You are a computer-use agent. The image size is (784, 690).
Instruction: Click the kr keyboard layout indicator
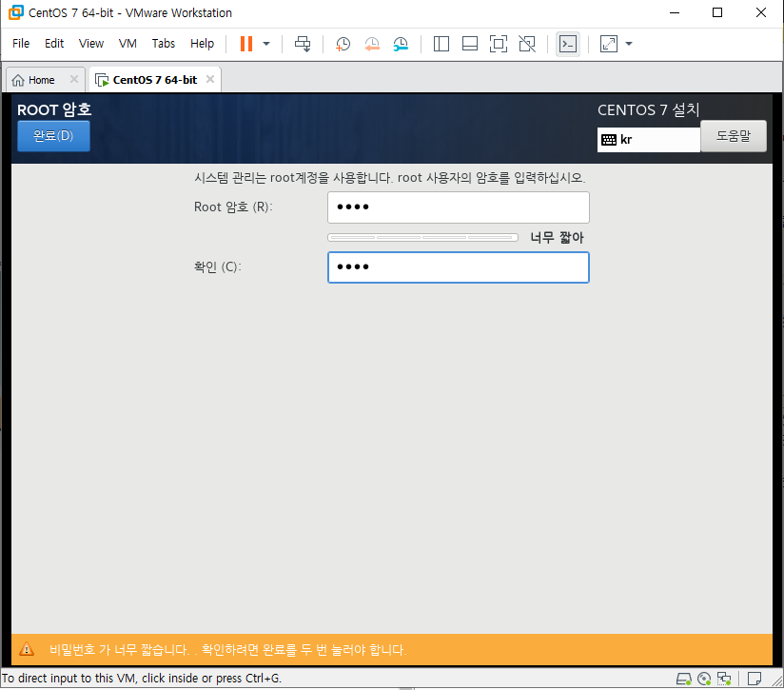(x=649, y=140)
